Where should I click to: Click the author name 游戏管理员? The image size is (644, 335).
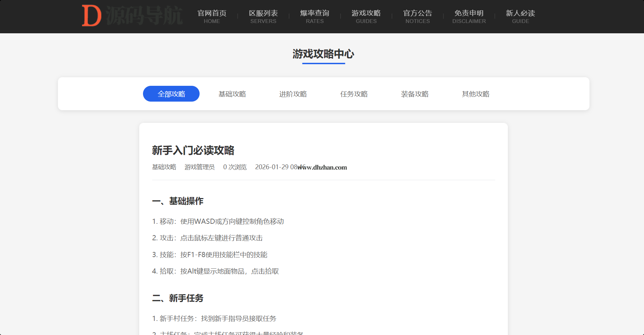[200, 167]
